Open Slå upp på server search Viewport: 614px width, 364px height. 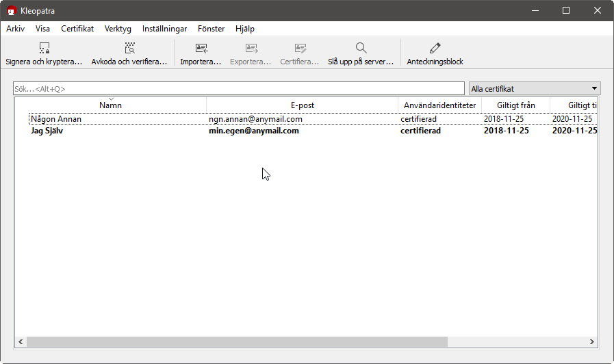pyautogui.click(x=361, y=49)
